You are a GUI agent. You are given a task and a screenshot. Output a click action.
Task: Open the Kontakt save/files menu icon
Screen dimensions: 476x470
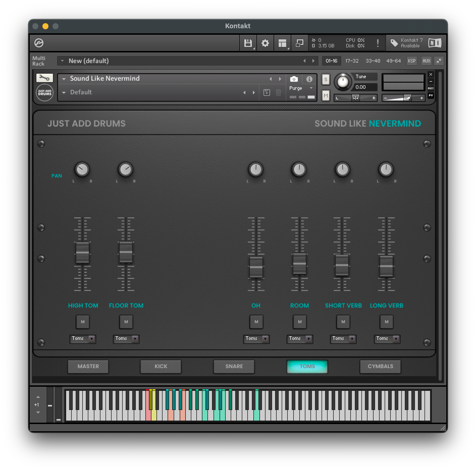[248, 43]
